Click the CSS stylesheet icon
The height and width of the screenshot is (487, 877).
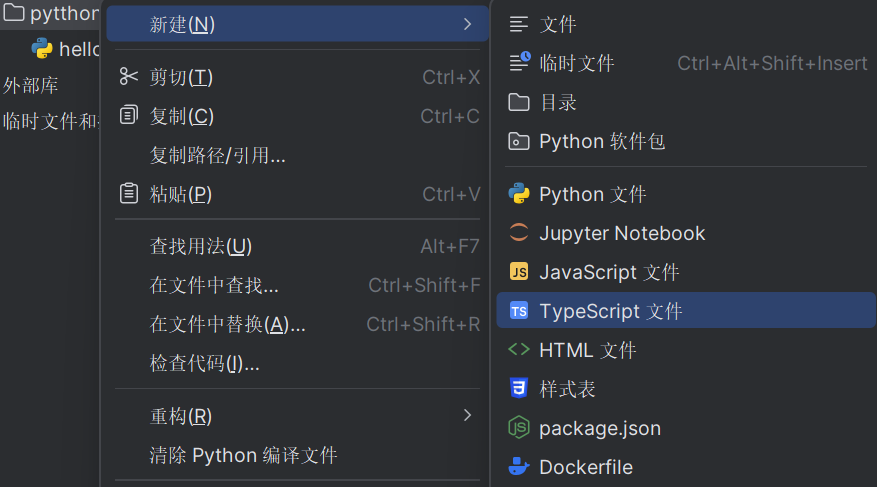518,389
